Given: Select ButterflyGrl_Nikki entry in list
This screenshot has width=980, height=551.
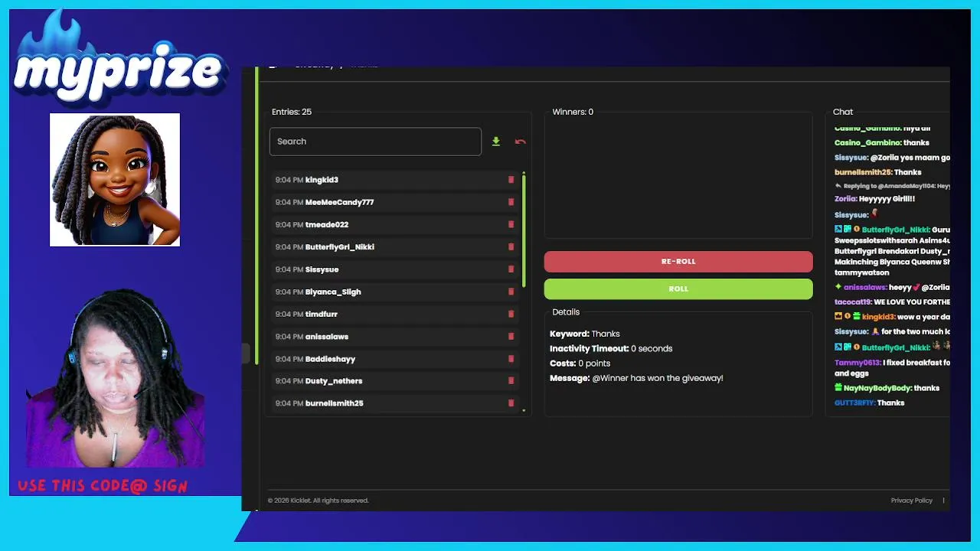Looking at the screenshot, I should [340, 247].
